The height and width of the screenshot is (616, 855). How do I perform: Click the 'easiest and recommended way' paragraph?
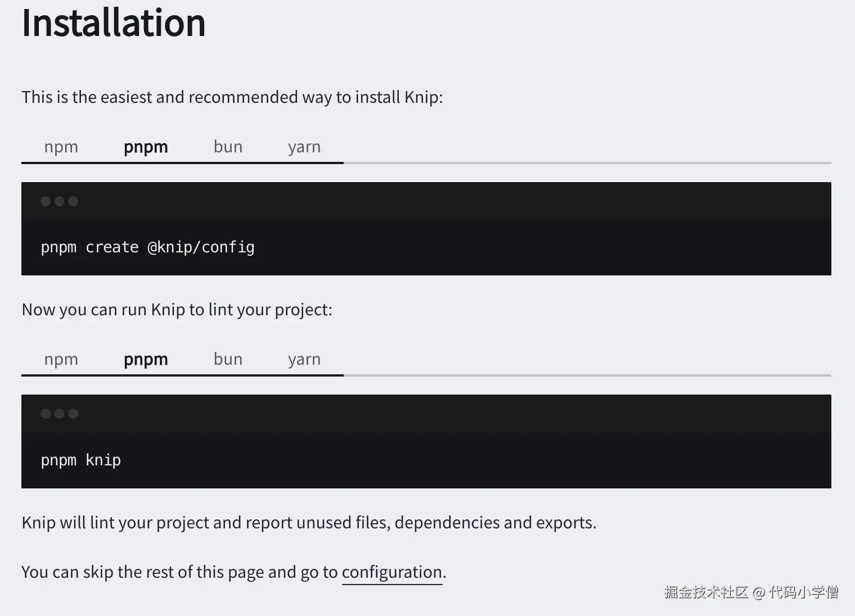click(x=232, y=97)
